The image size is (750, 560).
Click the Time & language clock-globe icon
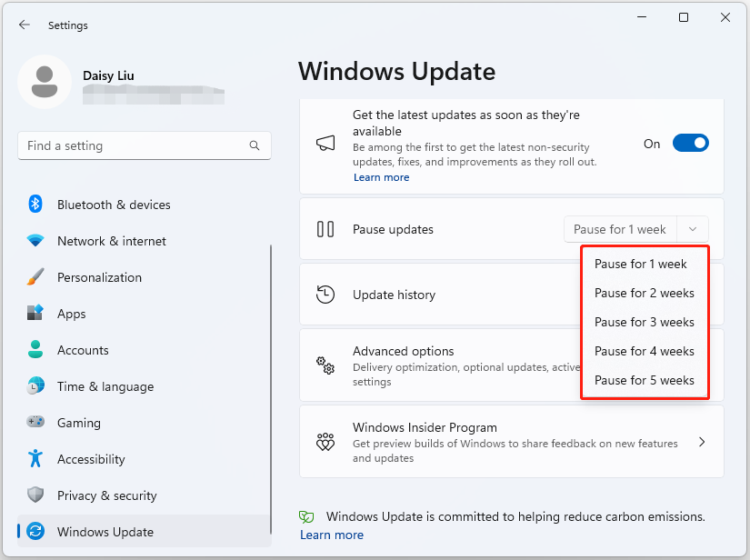35,386
